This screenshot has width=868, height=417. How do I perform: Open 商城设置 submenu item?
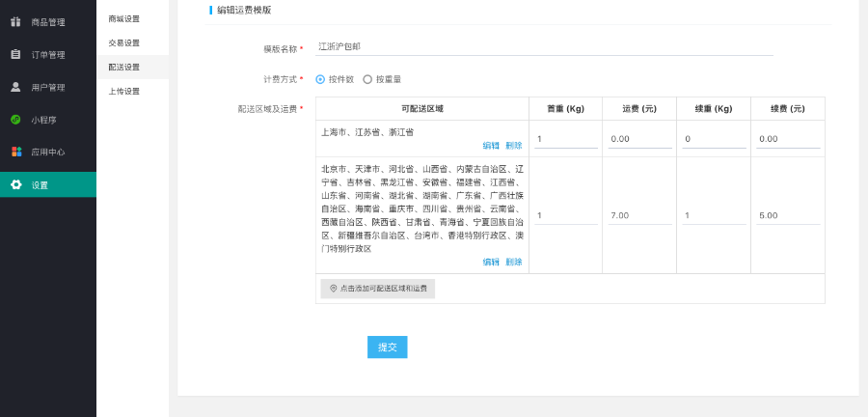coord(123,18)
